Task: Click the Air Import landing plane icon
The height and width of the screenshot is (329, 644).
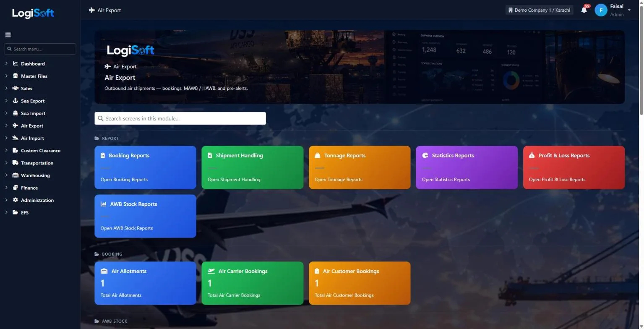Action: pyautogui.click(x=16, y=138)
